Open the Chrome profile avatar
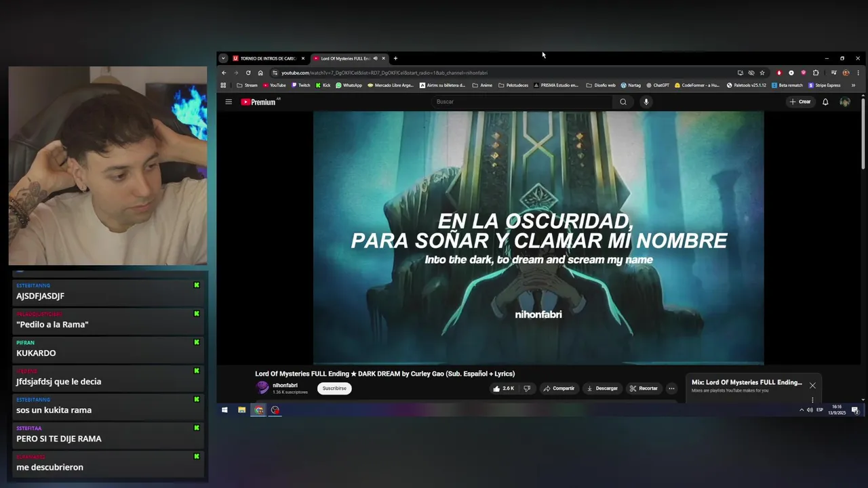The height and width of the screenshot is (488, 868). click(846, 73)
